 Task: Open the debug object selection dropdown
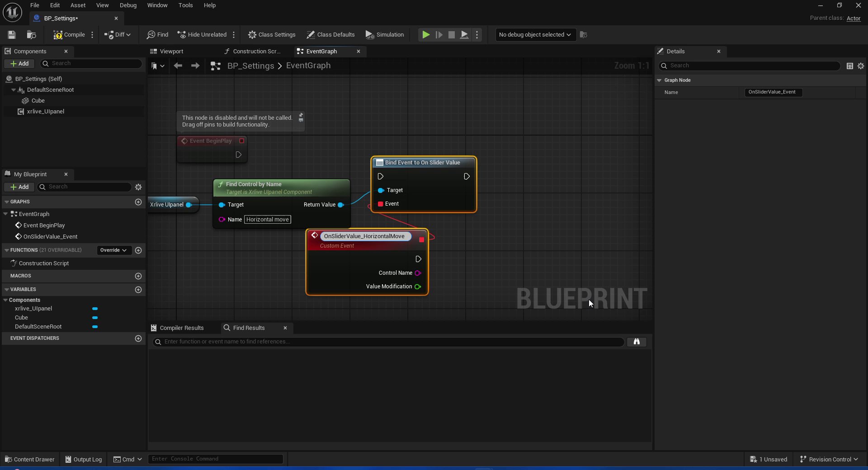[x=535, y=35]
